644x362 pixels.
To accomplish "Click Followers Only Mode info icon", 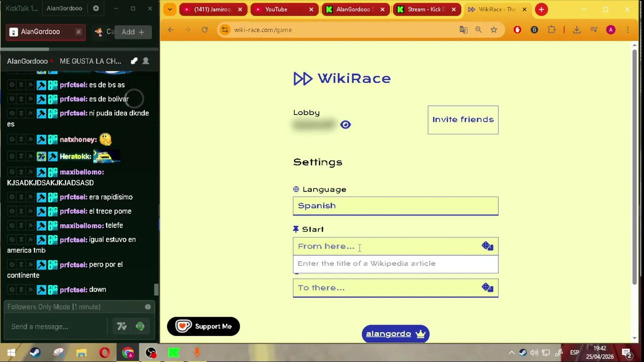I will [148, 307].
